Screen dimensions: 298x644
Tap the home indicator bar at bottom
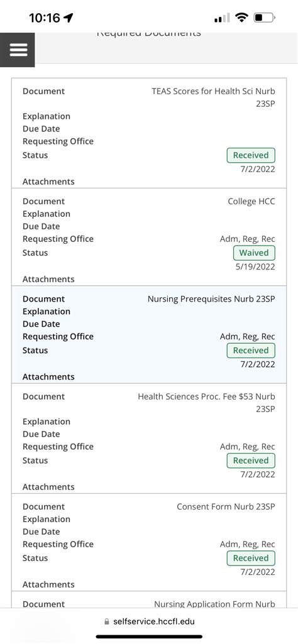149,636
